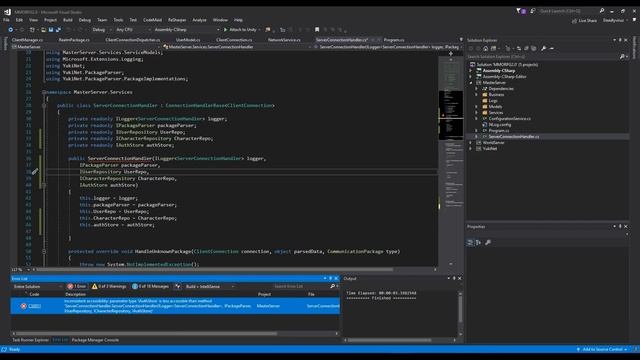
Task: Click the bookmark toolbar icon
Action: tap(317, 30)
